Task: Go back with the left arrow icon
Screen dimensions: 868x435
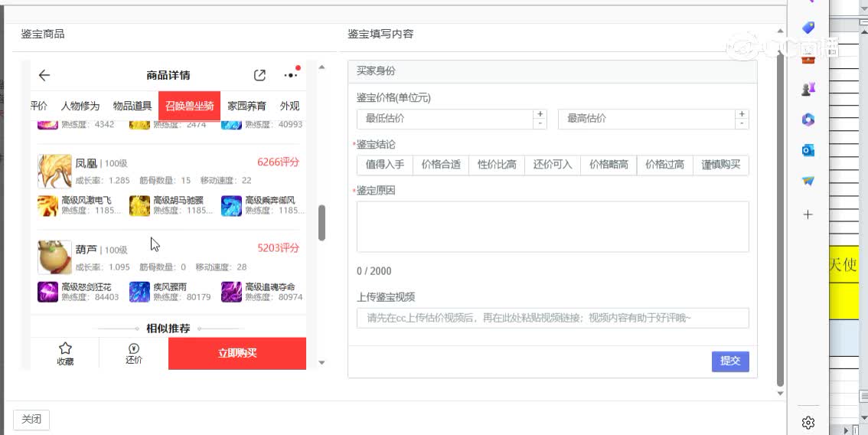Action: (x=44, y=75)
